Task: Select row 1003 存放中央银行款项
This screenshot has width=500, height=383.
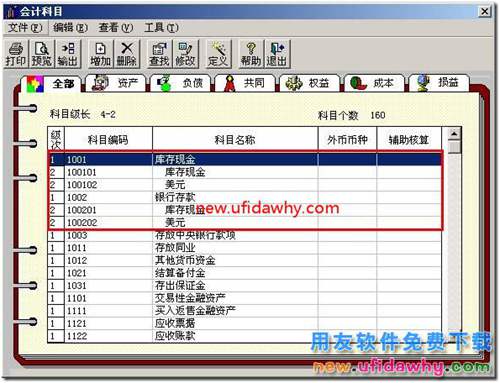Action: [x=245, y=236]
